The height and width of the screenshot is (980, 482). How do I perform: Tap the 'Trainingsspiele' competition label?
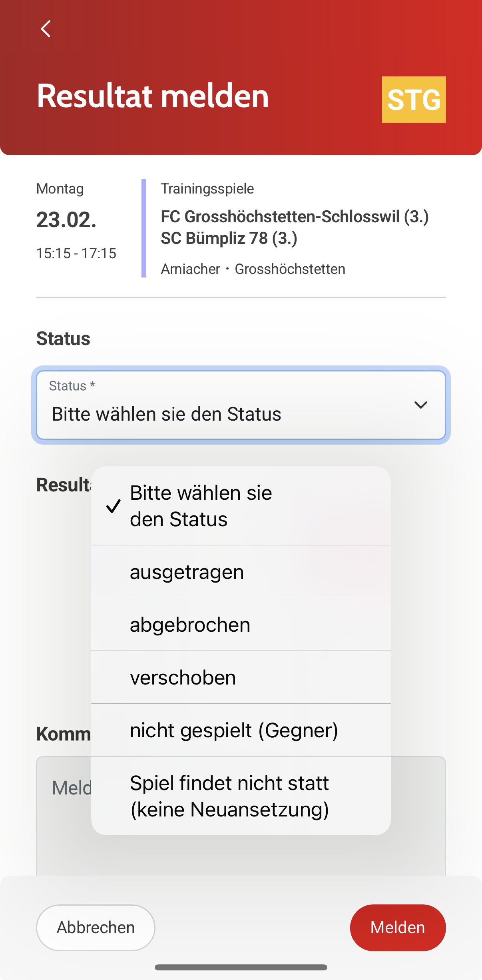click(207, 189)
